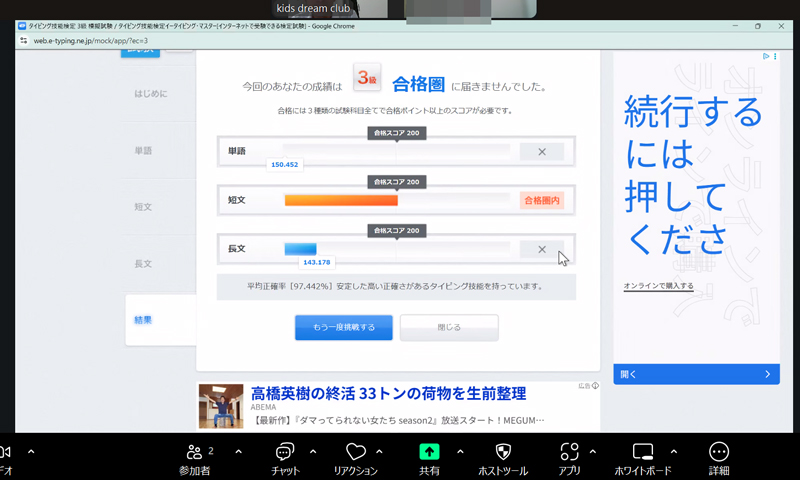Expand the arrow next to 参加者

pos(238,451)
